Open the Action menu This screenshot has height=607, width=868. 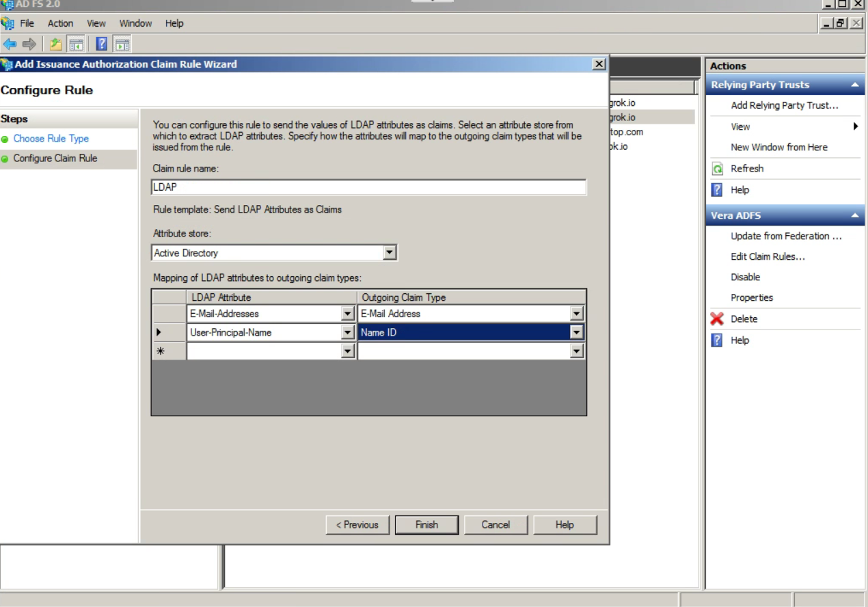click(60, 23)
